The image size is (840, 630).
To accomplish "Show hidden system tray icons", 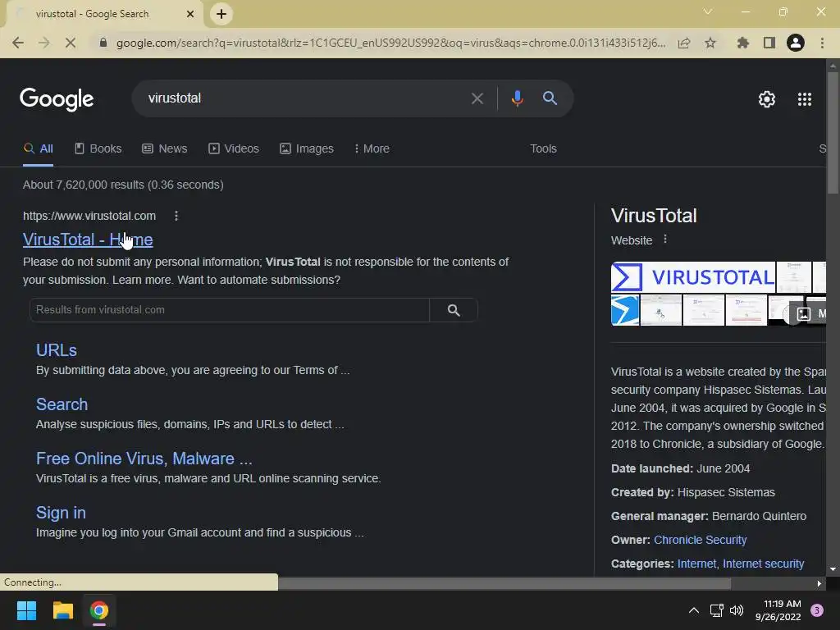I will (x=694, y=610).
